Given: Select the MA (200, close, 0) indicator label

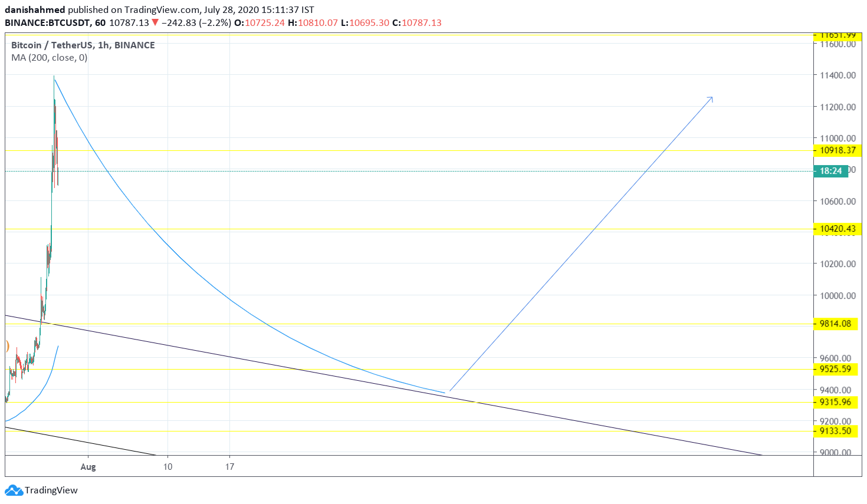Looking at the screenshot, I should (50, 58).
